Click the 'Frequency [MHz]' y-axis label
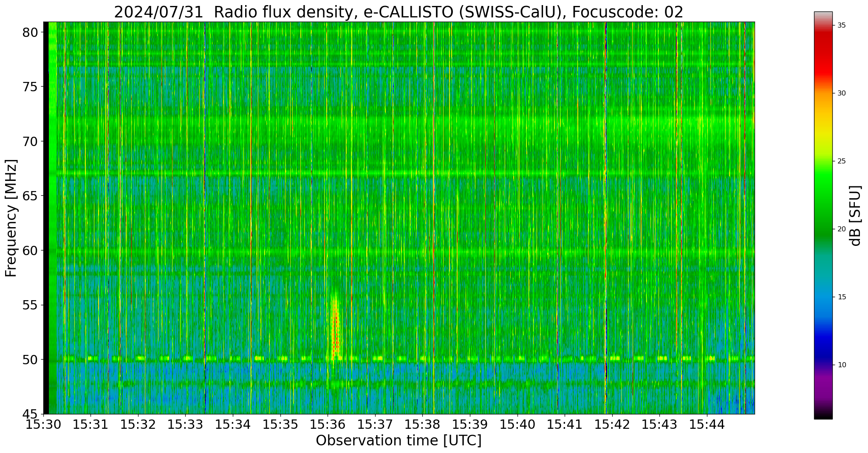868x453 pixels. [11, 218]
